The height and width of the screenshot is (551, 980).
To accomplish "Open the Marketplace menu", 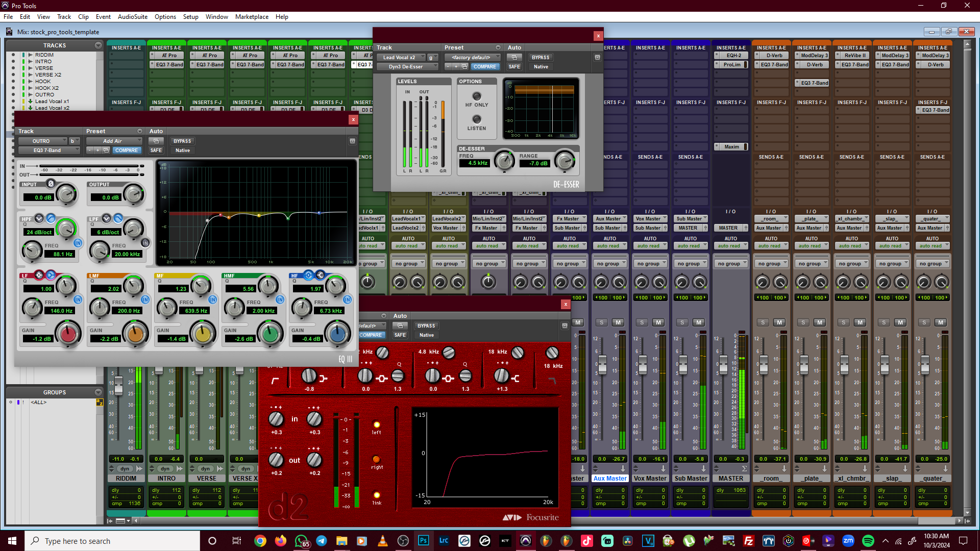I will tap(252, 17).
